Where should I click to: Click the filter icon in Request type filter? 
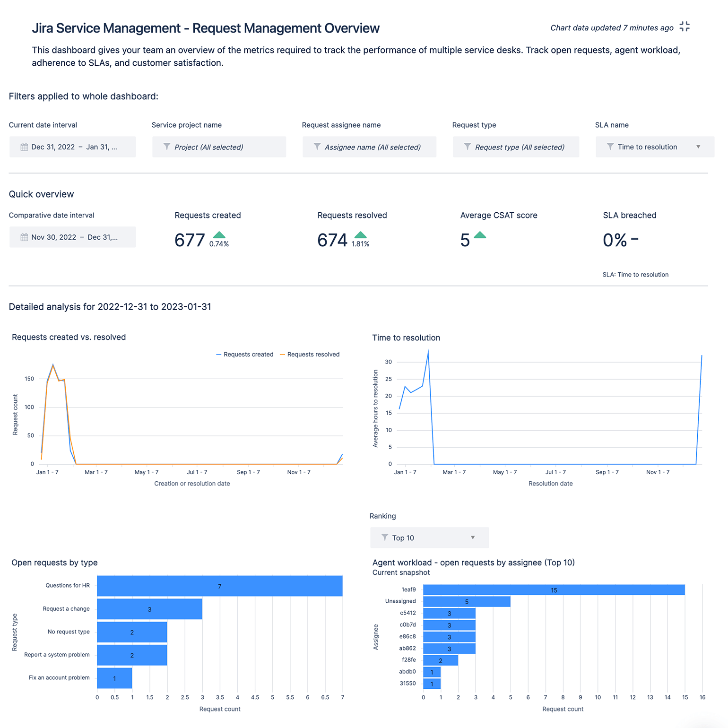tap(467, 147)
